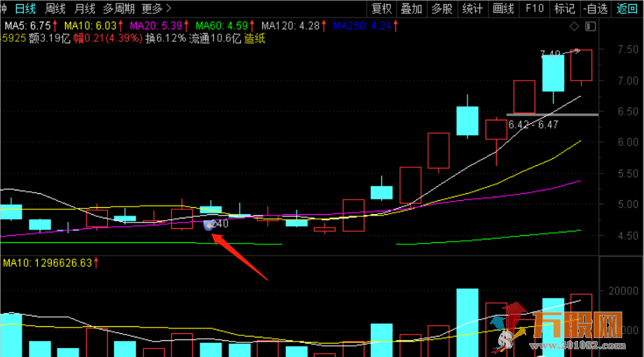Open the 复权 price adjustment menu
Viewport: 644px width, 357px height.
coord(381,8)
